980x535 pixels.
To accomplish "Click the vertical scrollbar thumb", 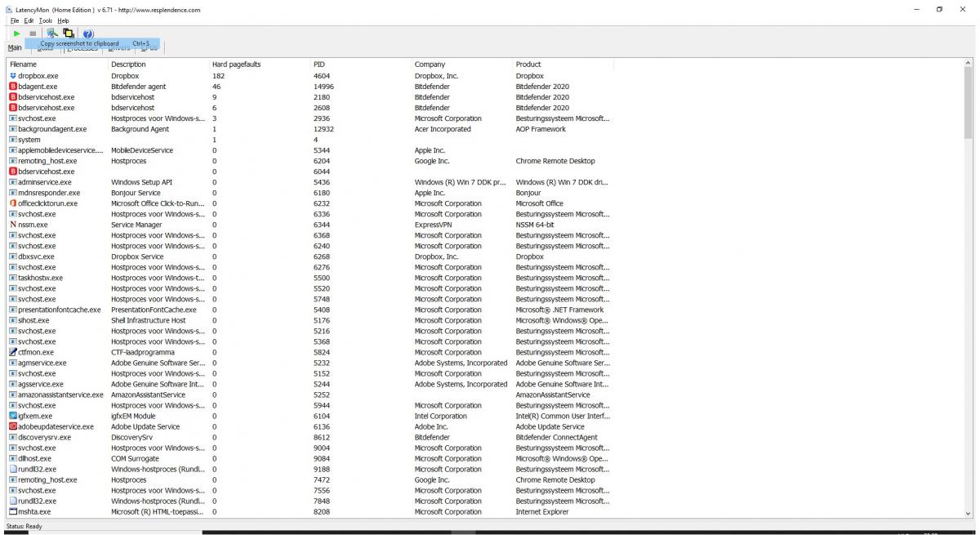I will pyautogui.click(x=969, y=105).
